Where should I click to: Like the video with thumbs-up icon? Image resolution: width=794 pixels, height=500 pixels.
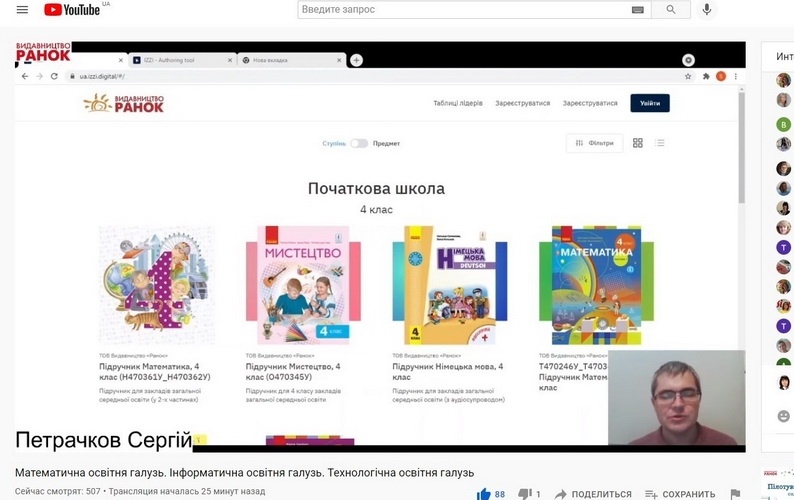coord(484,494)
